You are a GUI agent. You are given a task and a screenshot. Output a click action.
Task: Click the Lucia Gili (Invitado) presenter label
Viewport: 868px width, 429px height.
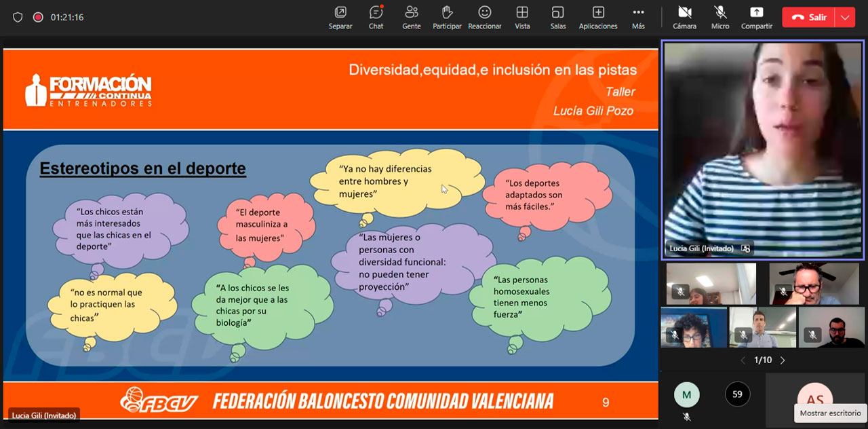tap(44, 415)
